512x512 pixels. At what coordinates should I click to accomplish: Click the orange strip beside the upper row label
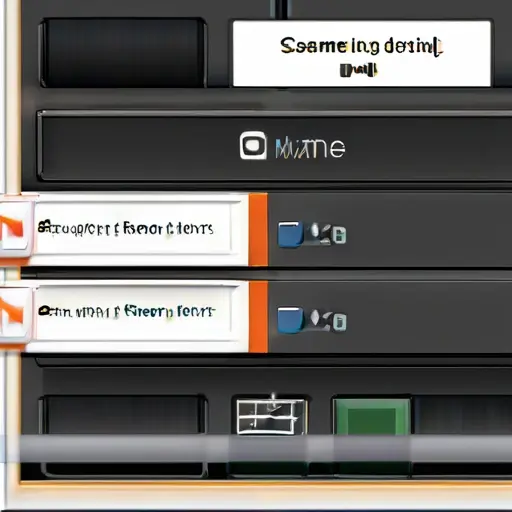pyautogui.click(x=258, y=230)
